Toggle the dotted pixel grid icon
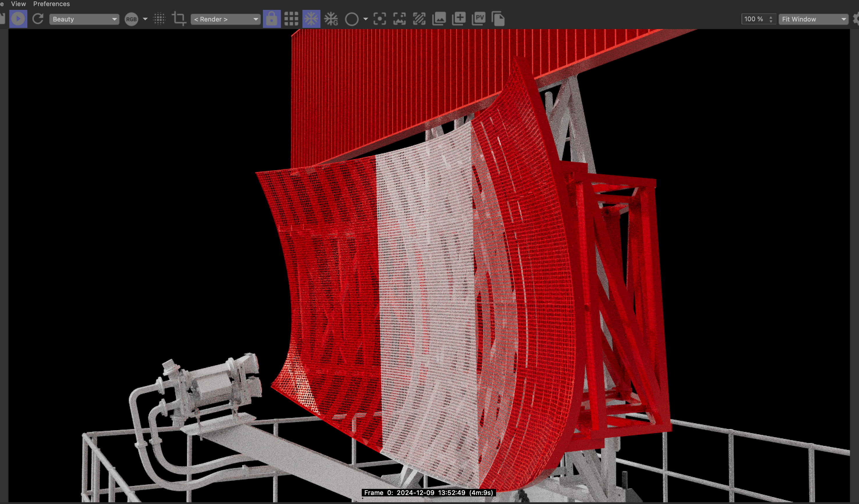859x504 pixels. [159, 19]
